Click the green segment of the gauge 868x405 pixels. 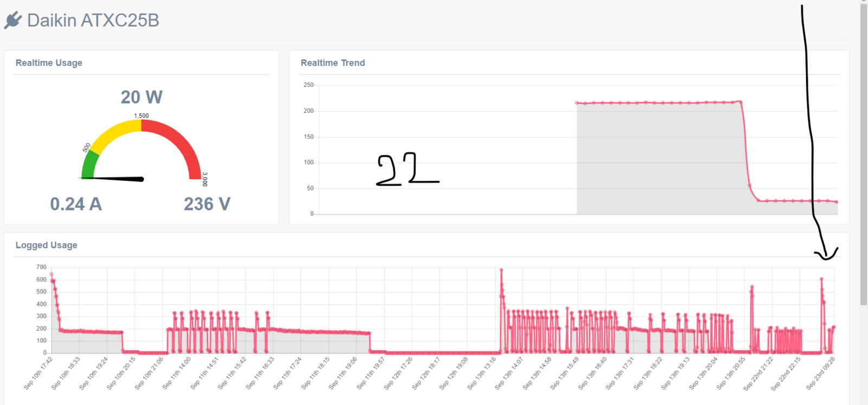point(89,165)
